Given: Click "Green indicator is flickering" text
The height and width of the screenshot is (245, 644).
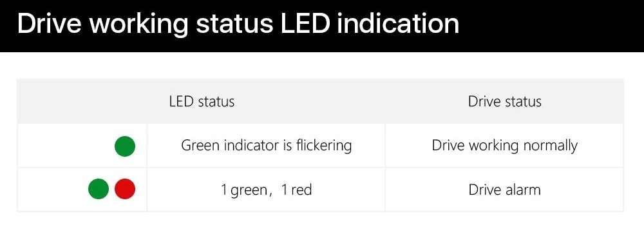Looking at the screenshot, I should [266, 146].
